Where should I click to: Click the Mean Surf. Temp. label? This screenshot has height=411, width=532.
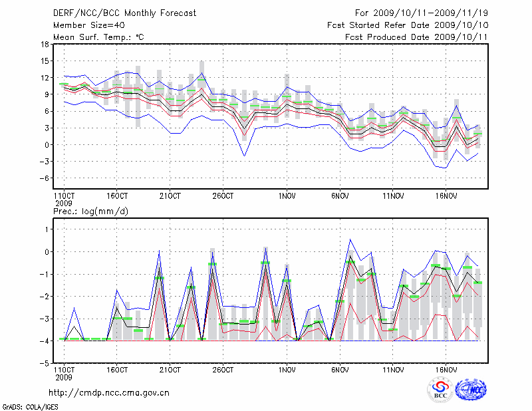click(x=98, y=37)
